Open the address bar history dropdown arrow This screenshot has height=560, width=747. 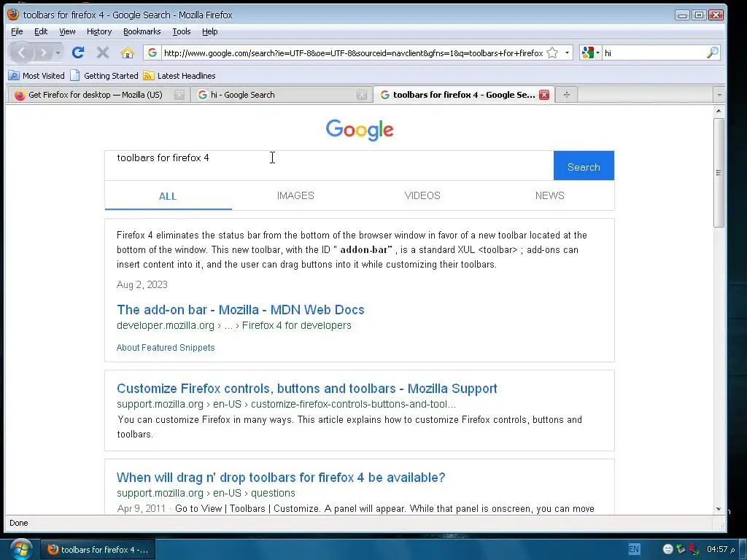click(567, 52)
